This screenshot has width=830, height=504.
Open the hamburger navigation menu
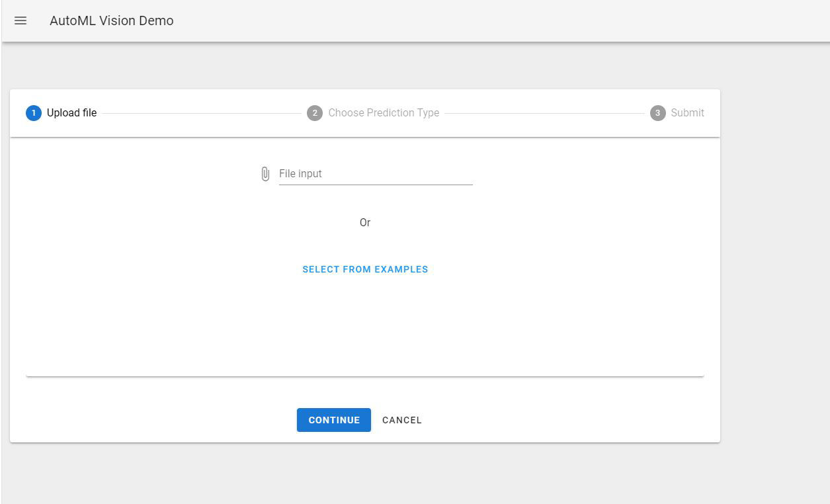click(21, 21)
